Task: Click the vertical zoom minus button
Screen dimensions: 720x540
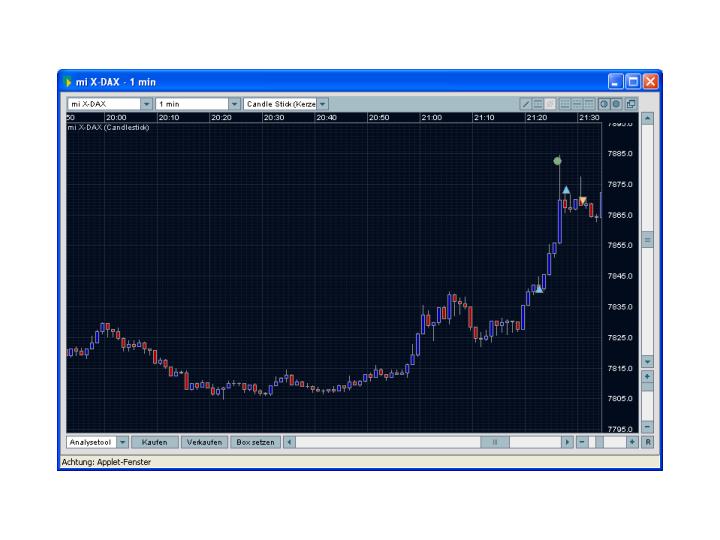Action: click(x=647, y=427)
